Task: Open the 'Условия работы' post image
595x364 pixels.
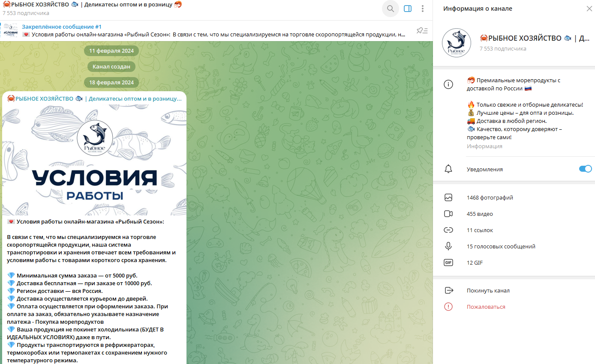Action: (94, 160)
